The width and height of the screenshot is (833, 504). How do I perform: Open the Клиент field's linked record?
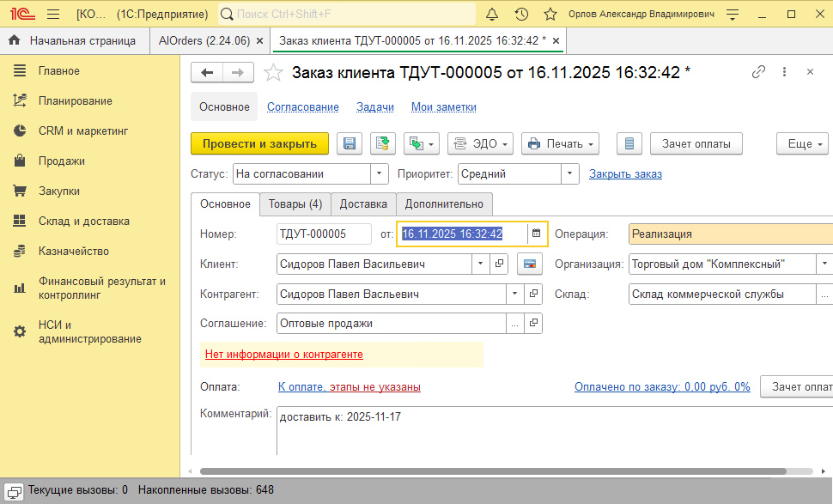[x=500, y=264]
